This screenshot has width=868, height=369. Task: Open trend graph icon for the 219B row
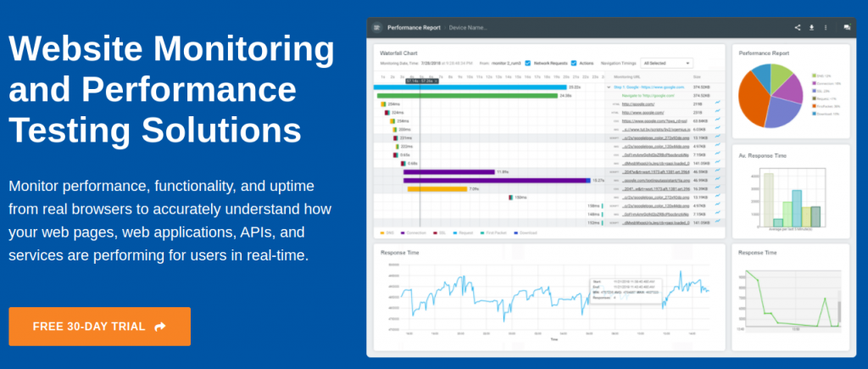coord(718,103)
